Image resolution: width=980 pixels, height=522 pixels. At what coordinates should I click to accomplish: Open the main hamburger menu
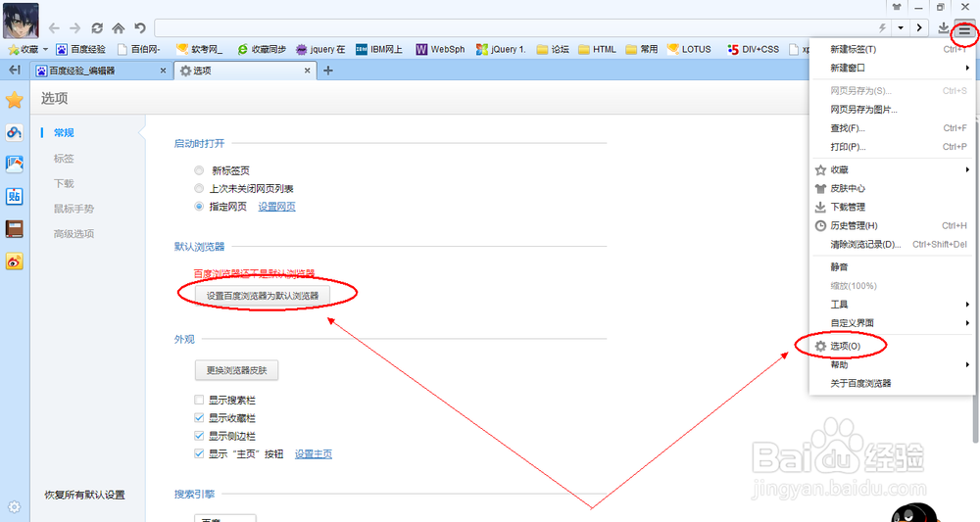point(965,30)
